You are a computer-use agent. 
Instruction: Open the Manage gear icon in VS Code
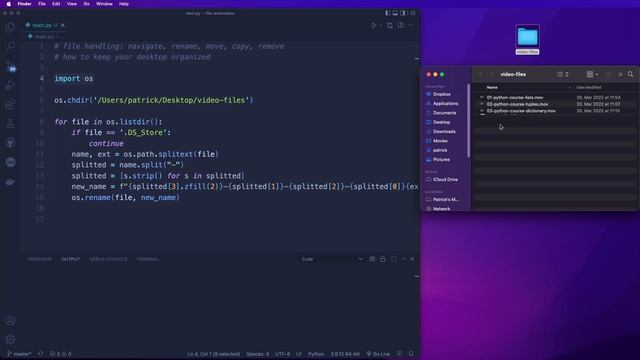point(11,340)
